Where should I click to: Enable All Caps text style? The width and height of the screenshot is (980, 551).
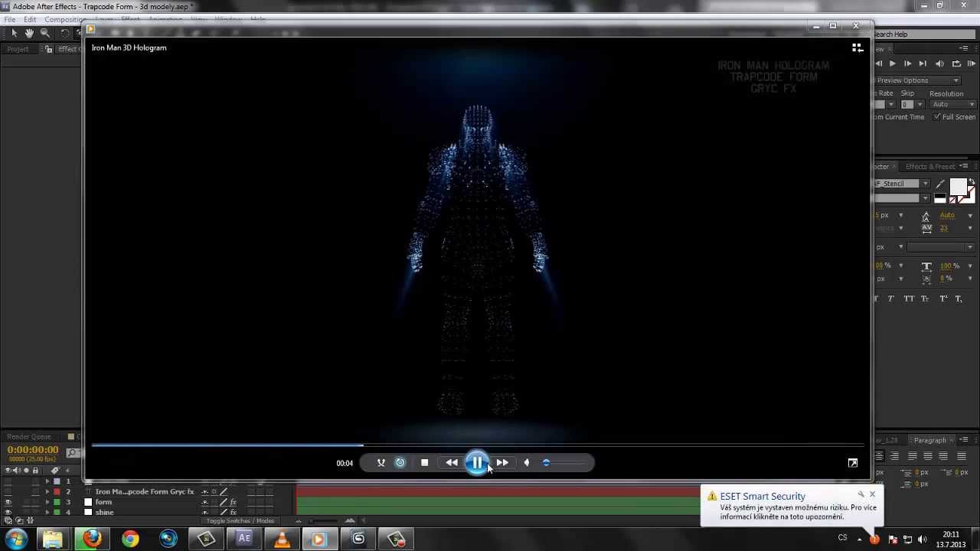[909, 298]
